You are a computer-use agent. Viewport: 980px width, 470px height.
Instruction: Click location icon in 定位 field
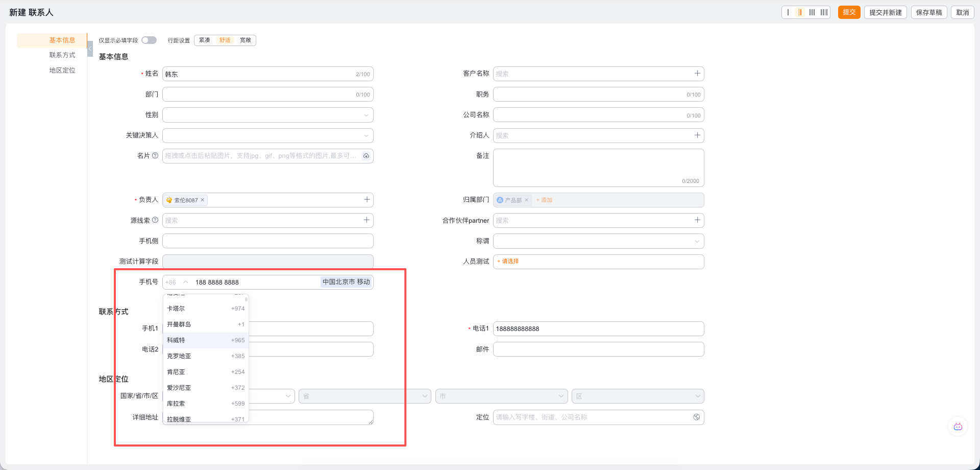(696, 417)
